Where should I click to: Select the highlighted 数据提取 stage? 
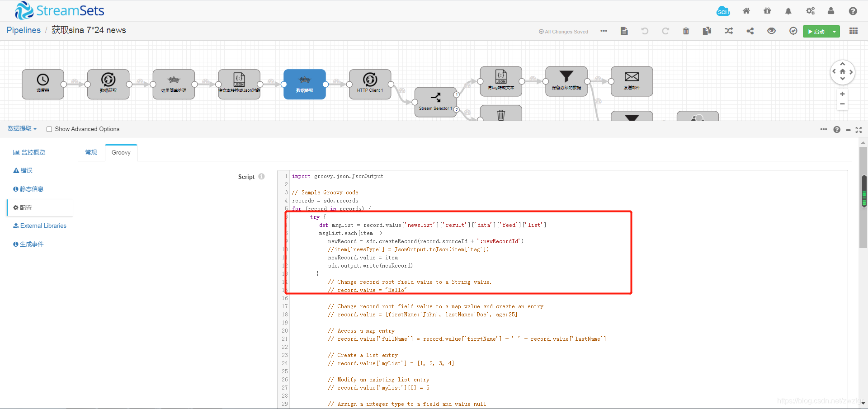pyautogui.click(x=305, y=84)
